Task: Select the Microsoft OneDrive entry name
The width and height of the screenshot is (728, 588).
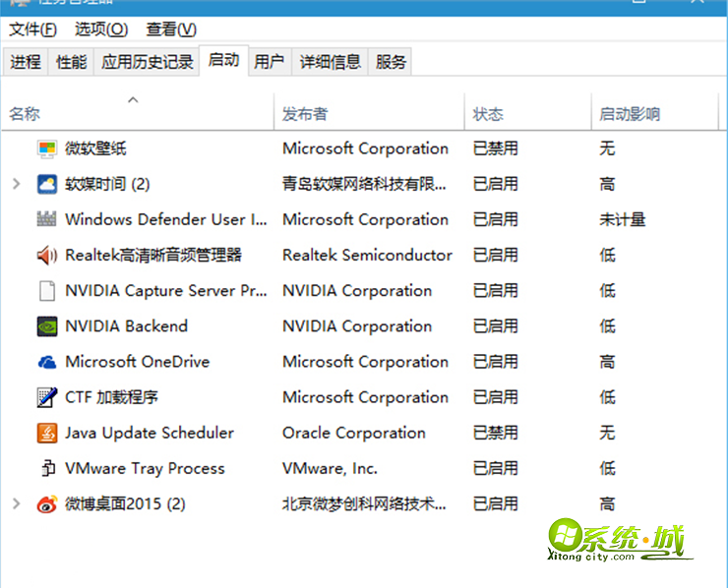Action: click(x=138, y=362)
